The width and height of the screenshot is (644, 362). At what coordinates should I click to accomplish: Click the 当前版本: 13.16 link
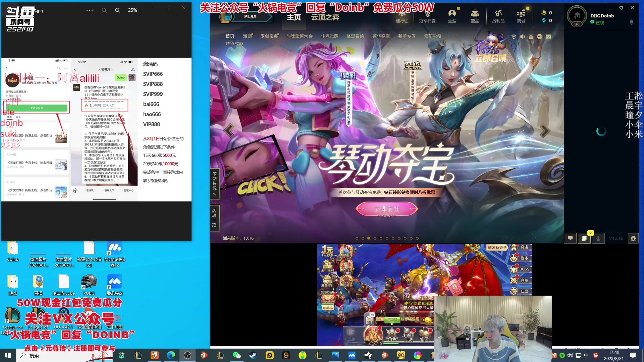pos(238,238)
